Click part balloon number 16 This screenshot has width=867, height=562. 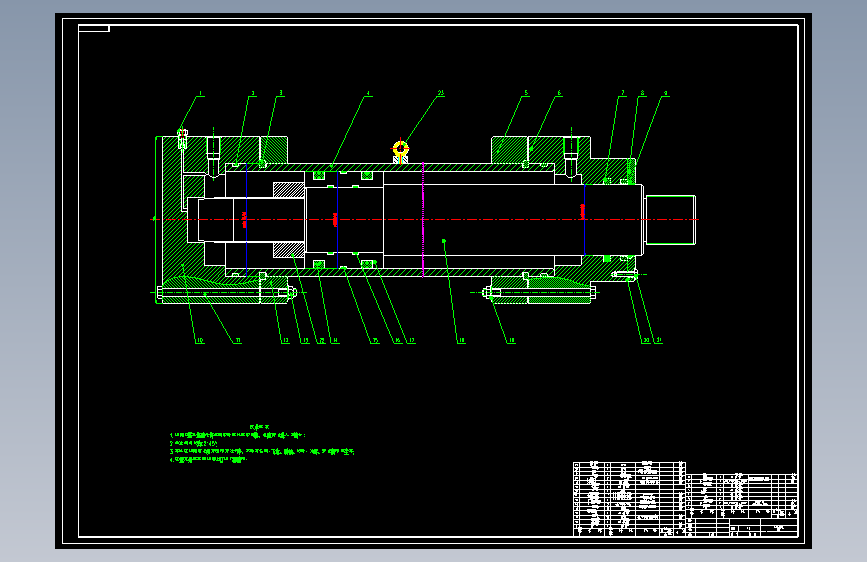[398, 341]
